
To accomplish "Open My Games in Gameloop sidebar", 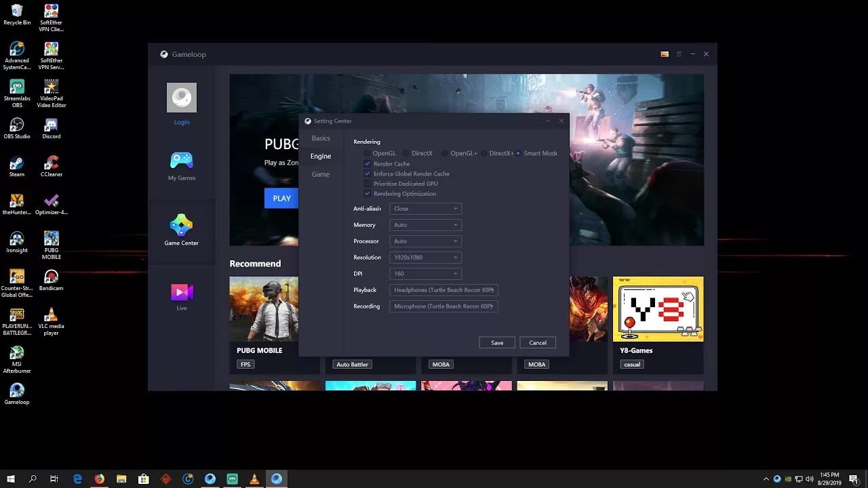I will (181, 166).
